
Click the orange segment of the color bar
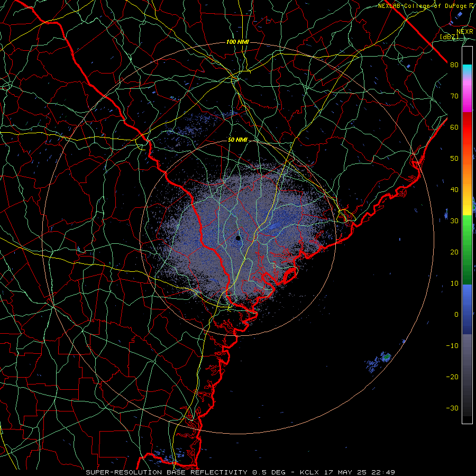pos(467,170)
